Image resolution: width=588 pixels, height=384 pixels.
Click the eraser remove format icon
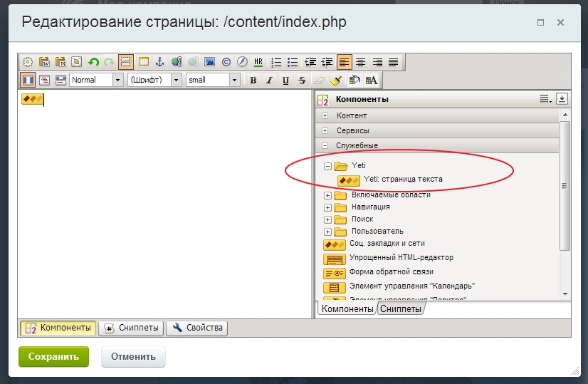319,80
